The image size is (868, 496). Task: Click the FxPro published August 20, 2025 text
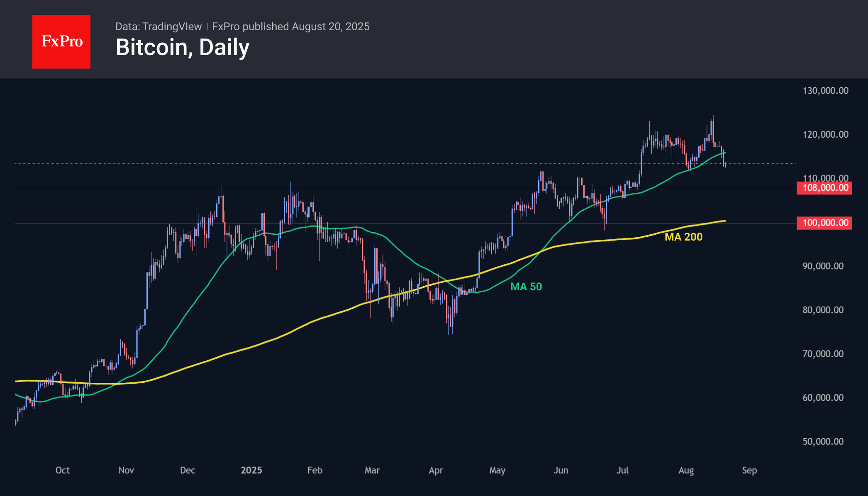(x=290, y=27)
